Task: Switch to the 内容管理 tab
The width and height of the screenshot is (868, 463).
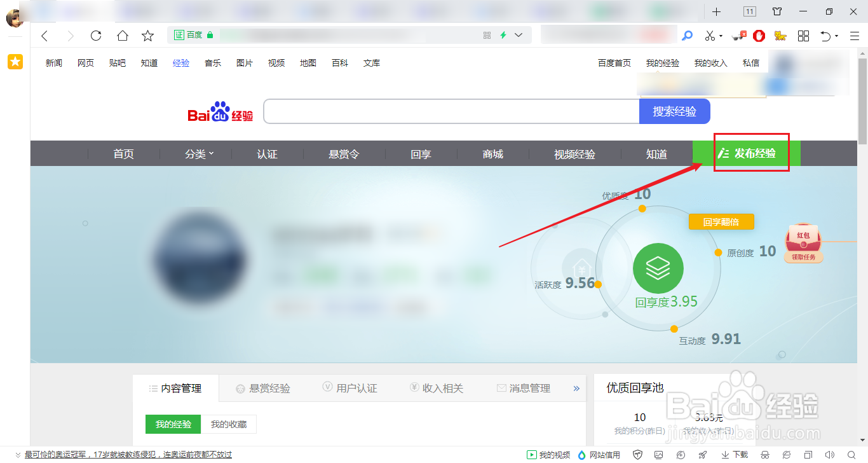Action: coord(181,387)
